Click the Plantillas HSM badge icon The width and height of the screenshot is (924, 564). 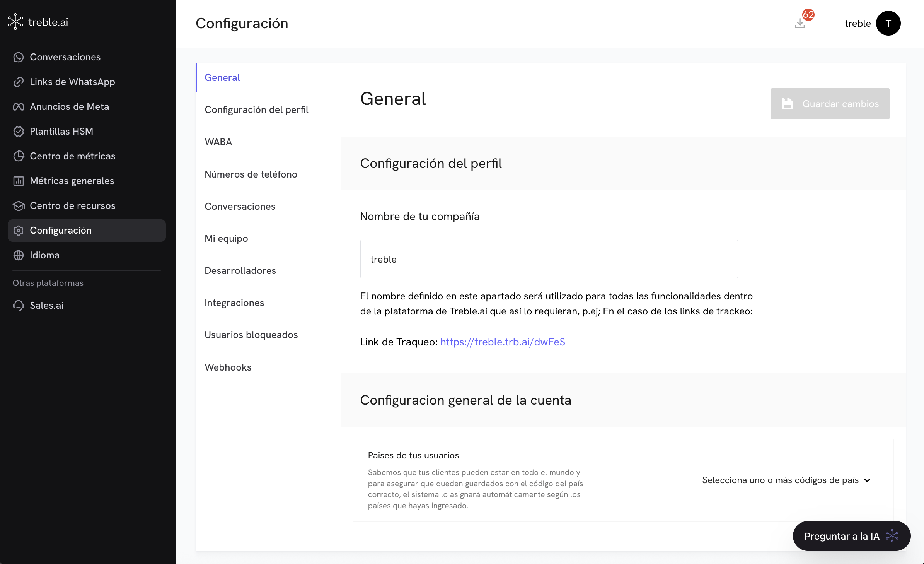[18, 132]
